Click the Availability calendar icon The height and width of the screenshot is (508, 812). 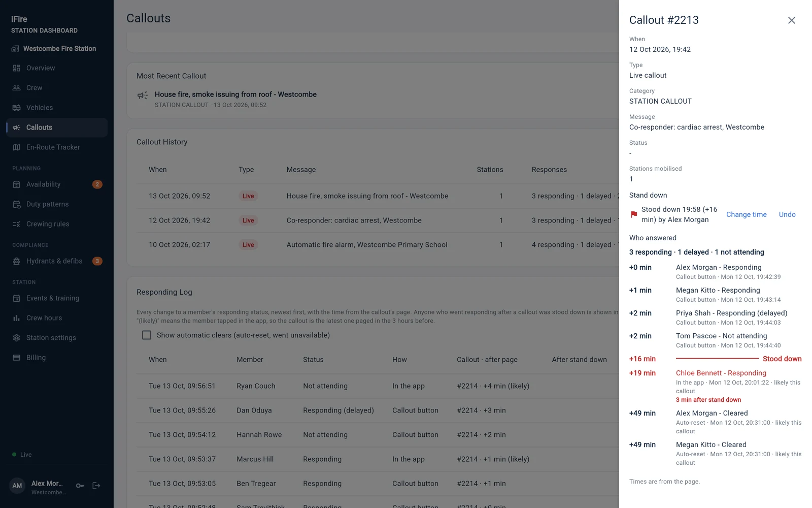pos(16,184)
